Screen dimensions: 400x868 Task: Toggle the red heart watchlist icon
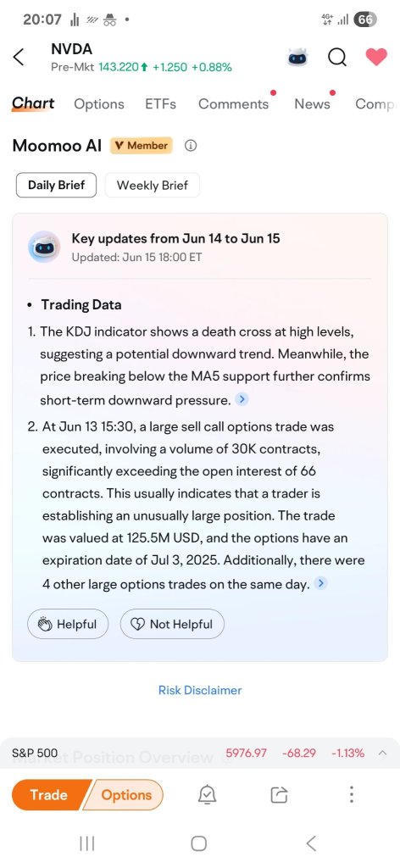376,56
